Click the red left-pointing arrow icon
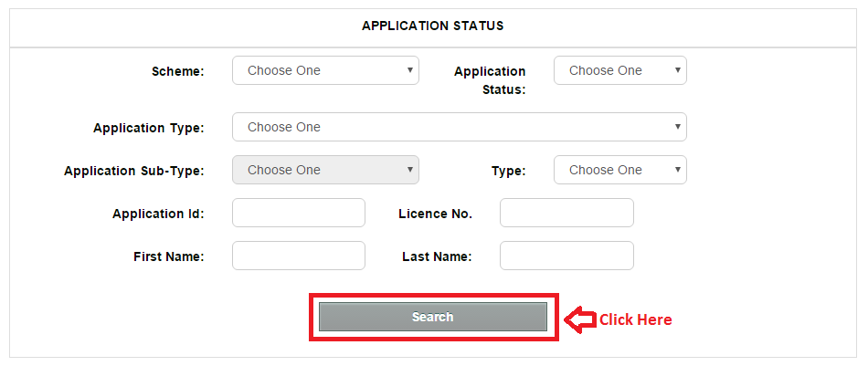Image resolution: width=868 pixels, height=366 pixels. tap(579, 319)
